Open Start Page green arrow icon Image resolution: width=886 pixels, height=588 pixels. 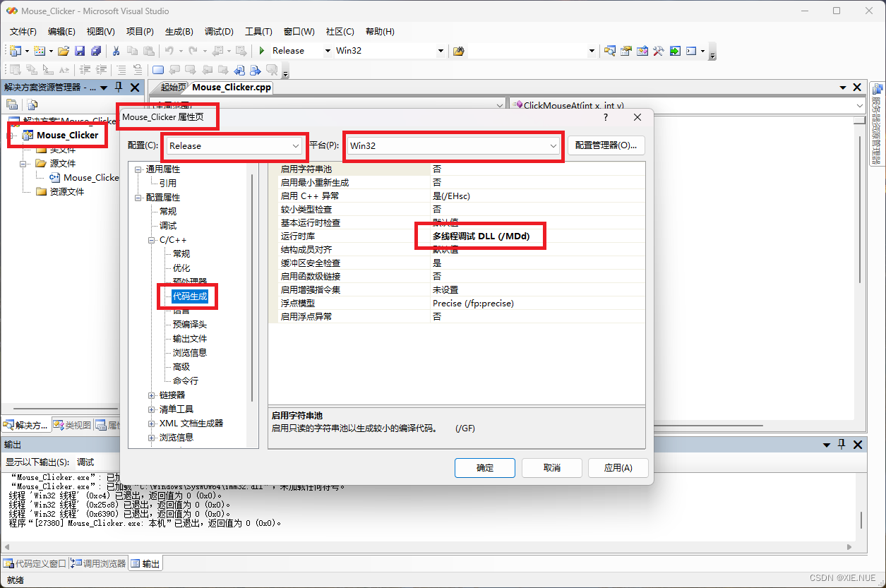675,51
